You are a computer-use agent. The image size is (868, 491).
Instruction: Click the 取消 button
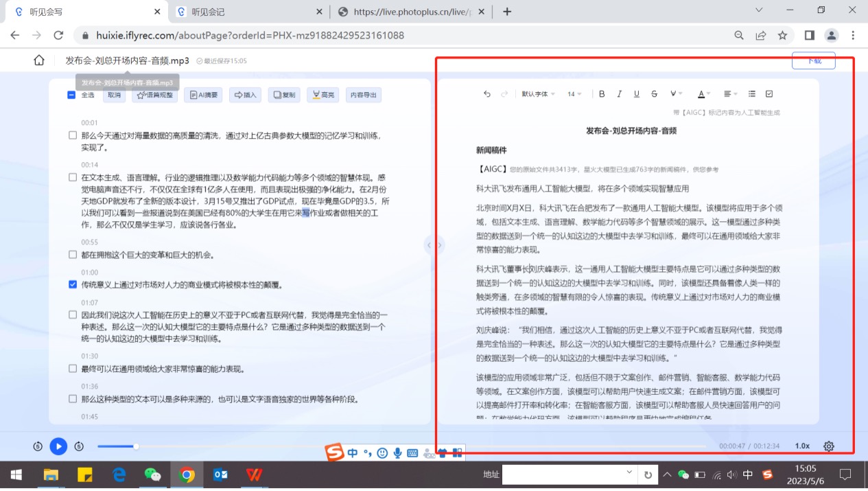click(x=114, y=95)
